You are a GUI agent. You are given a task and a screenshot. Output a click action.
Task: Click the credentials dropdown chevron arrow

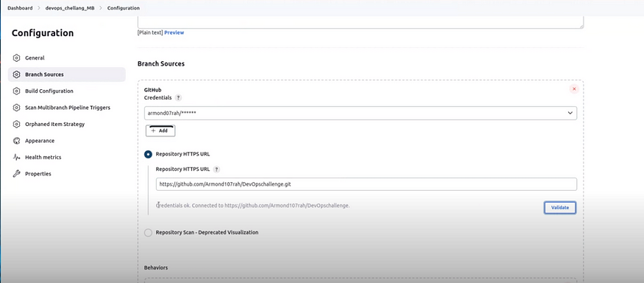tap(570, 113)
